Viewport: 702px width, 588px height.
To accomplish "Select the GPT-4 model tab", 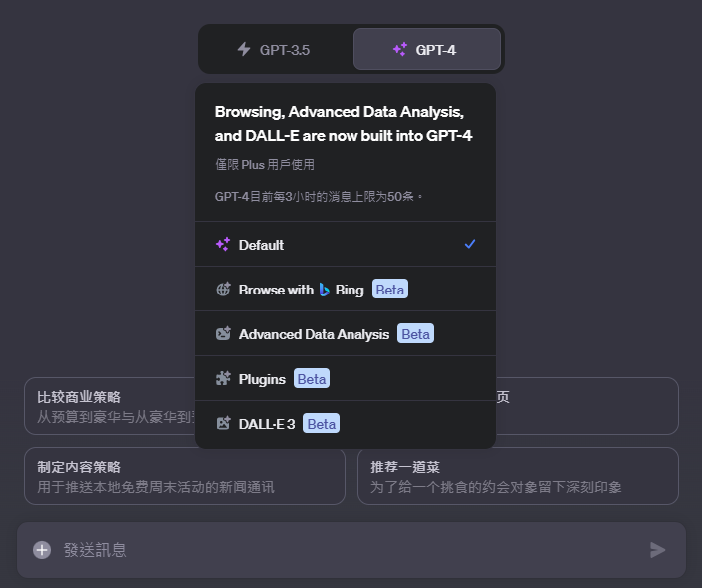I will [x=427, y=49].
